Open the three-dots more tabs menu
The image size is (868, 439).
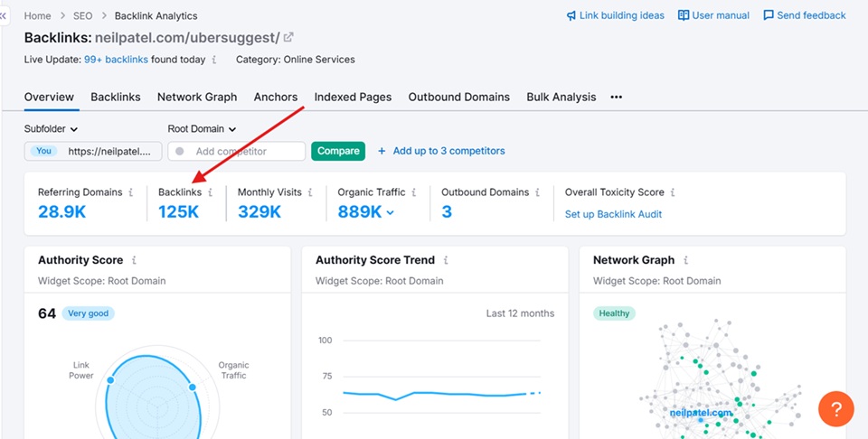point(616,98)
